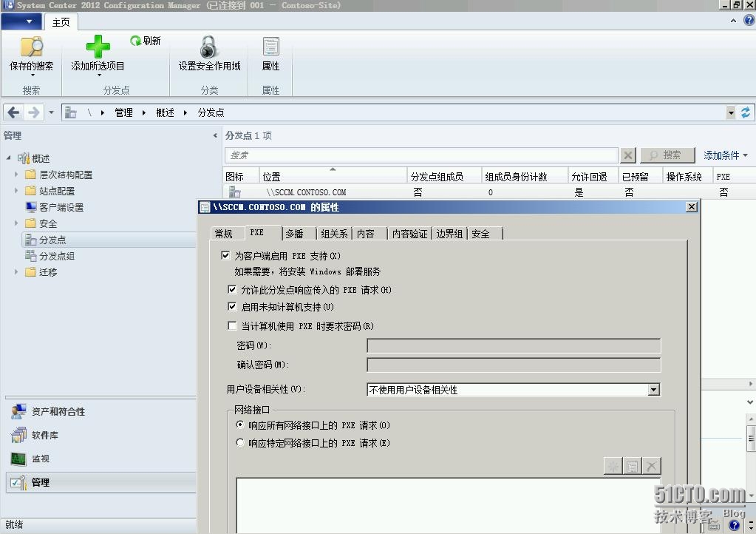The image size is (756, 534).
Task: Click the 搜索 button beside search box
Action: (x=668, y=155)
